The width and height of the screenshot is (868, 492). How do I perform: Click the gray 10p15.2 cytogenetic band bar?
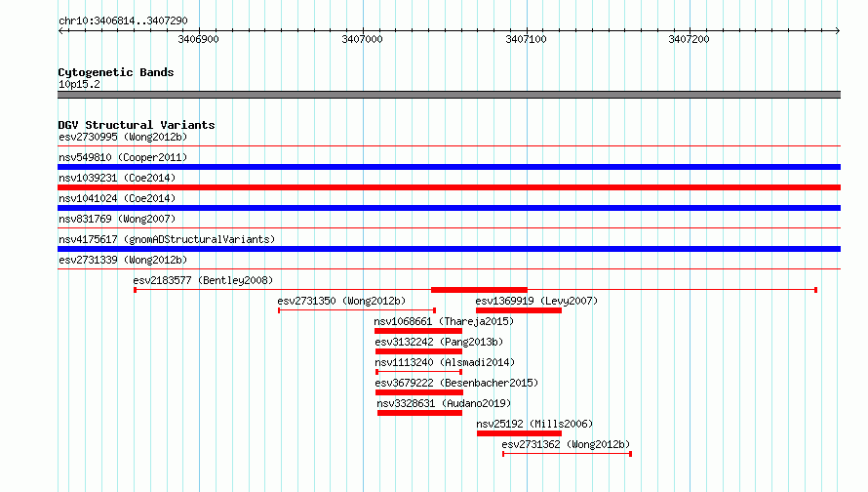click(449, 95)
